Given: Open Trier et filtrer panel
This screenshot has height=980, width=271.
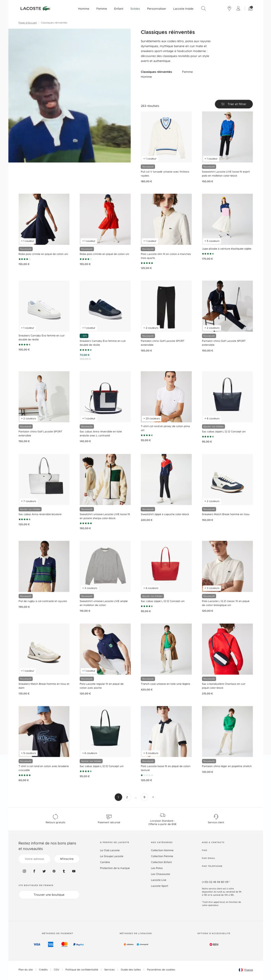Looking at the screenshot, I should pyautogui.click(x=234, y=104).
